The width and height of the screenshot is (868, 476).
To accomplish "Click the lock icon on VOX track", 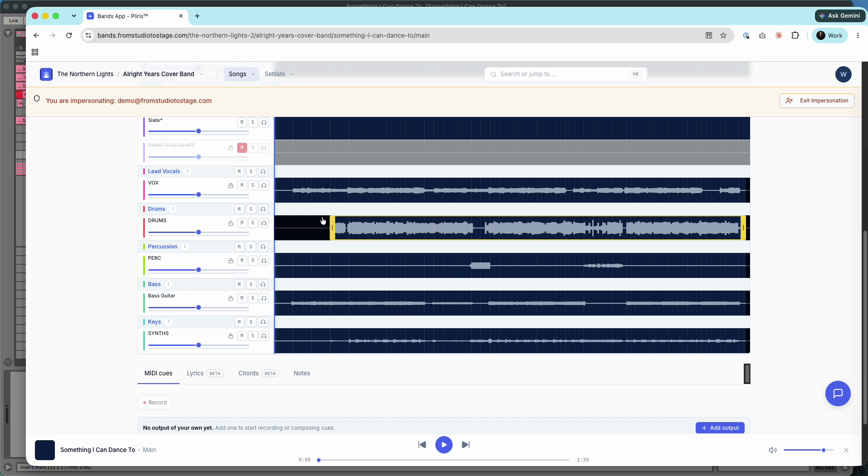I will (231, 185).
